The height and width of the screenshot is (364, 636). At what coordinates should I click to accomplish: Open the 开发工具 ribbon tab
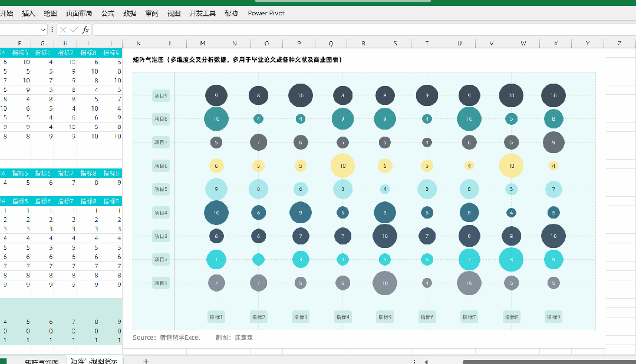[202, 14]
